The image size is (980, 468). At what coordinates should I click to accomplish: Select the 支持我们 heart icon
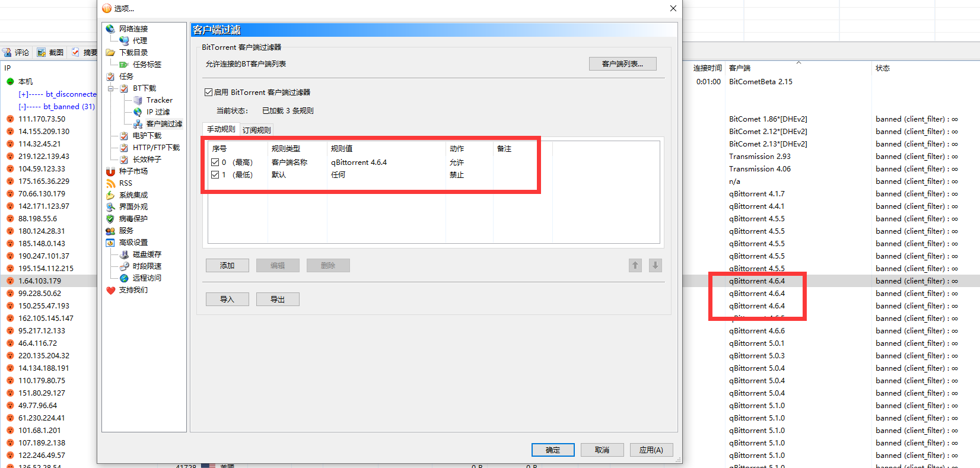pos(110,289)
